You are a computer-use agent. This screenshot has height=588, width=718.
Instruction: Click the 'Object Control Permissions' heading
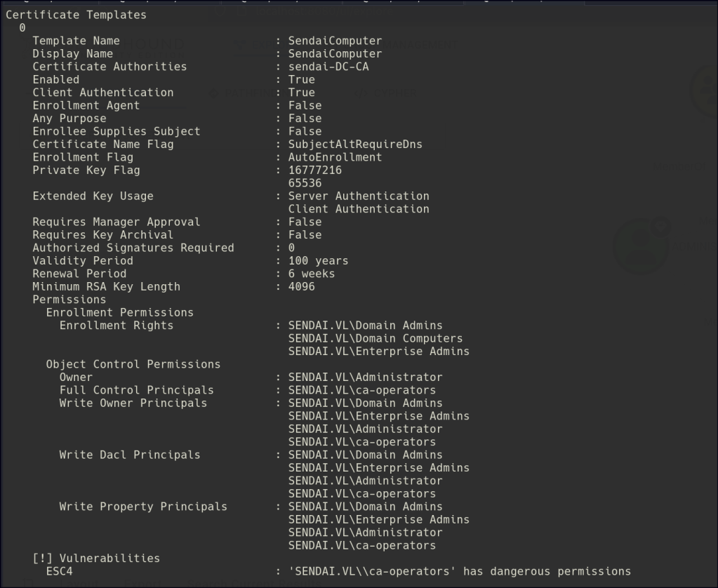point(133,364)
